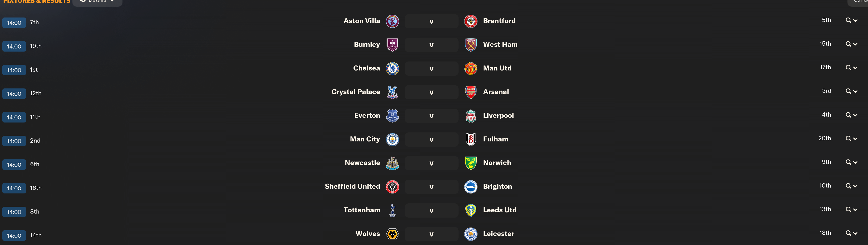Open the Details dropdown at top

pos(98,1)
